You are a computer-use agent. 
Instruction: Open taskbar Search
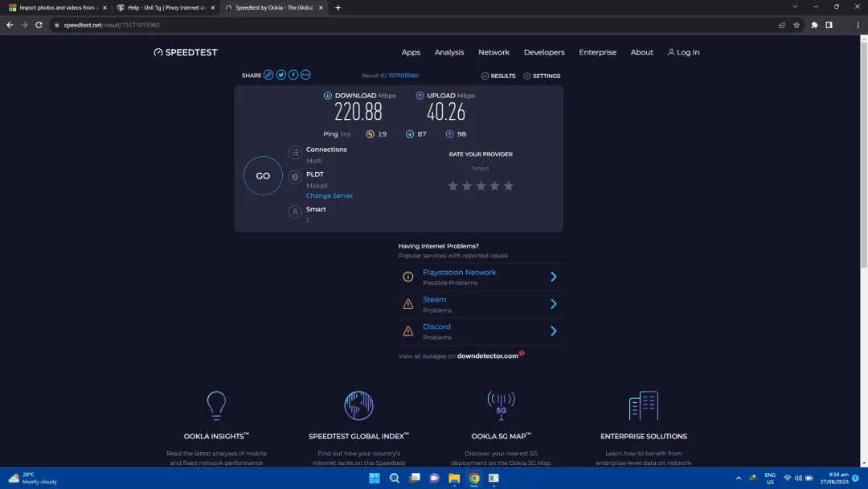click(x=394, y=478)
